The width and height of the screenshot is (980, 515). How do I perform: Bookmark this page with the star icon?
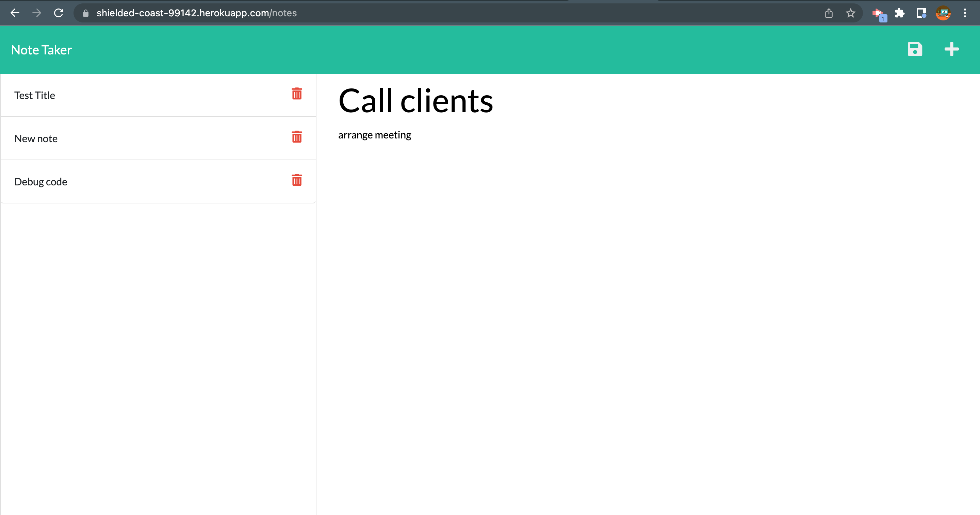851,13
